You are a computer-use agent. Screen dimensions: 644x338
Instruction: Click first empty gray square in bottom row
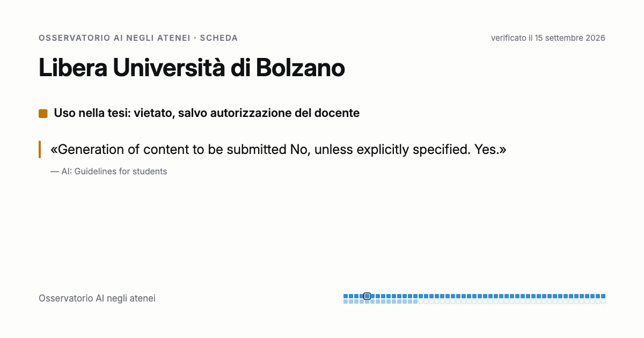(421, 302)
